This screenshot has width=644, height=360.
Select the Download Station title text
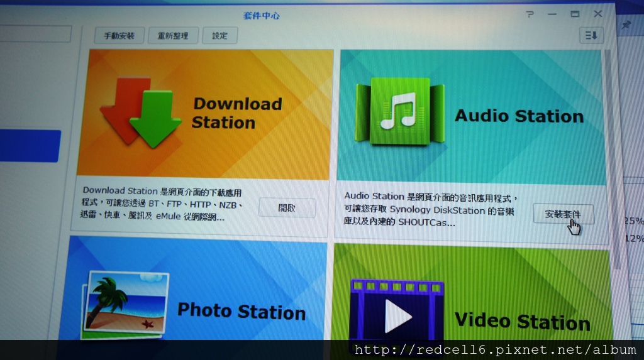237,113
